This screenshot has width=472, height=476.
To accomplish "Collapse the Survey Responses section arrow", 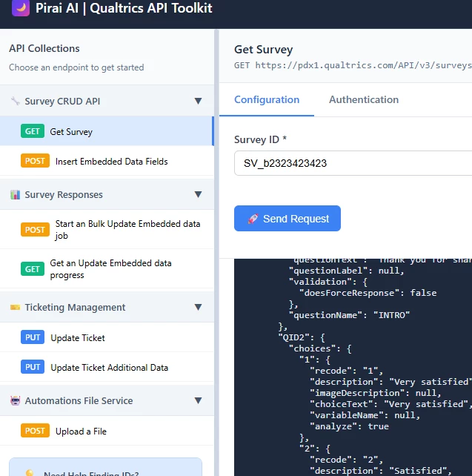I will point(198,194).
